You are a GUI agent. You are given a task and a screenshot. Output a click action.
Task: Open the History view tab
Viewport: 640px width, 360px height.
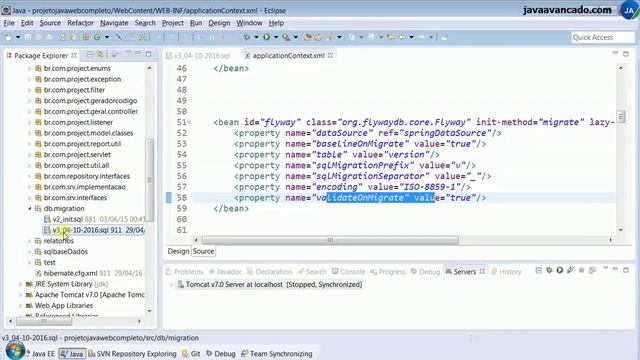506,271
